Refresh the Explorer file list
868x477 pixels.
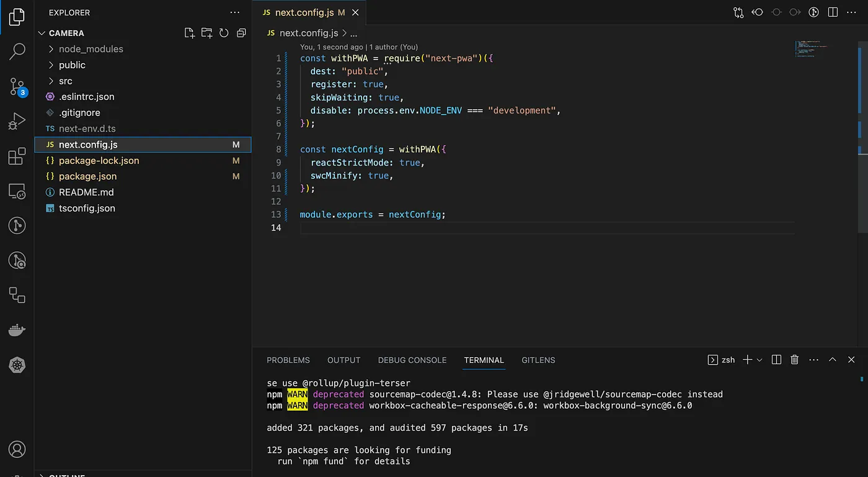point(224,33)
